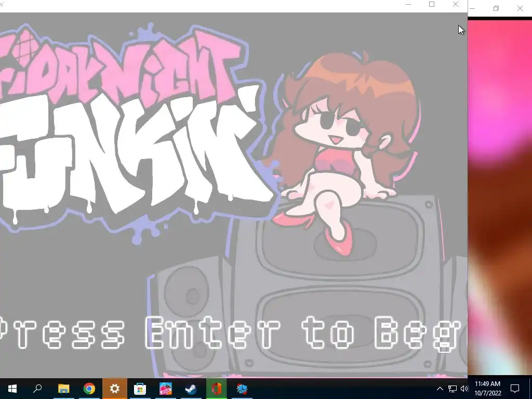The width and height of the screenshot is (532, 399).
Task: Open network status in system tray
Action: 453,389
